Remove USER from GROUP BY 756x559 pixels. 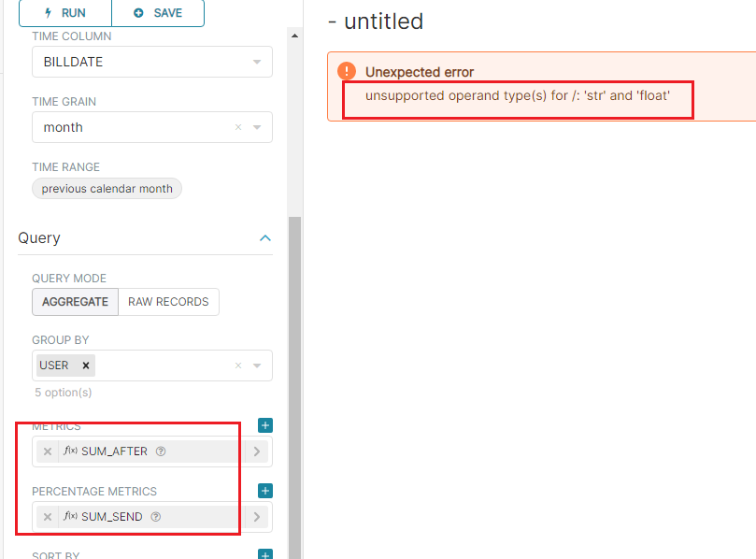click(83, 365)
